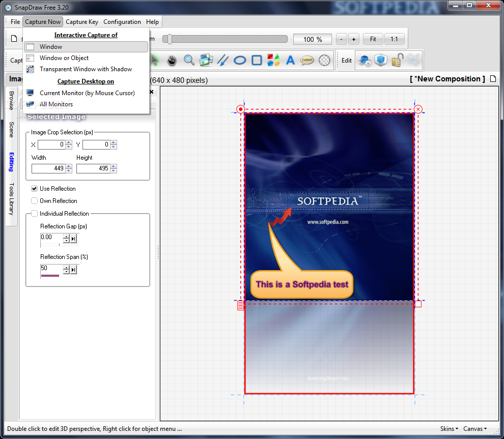Click the red lined reflection handle

click(x=240, y=305)
